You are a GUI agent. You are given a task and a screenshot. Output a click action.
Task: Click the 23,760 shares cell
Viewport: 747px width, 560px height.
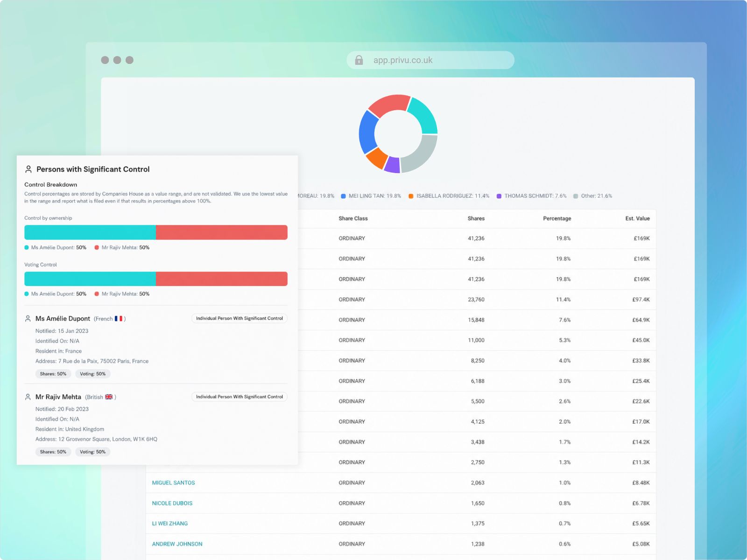point(476,300)
